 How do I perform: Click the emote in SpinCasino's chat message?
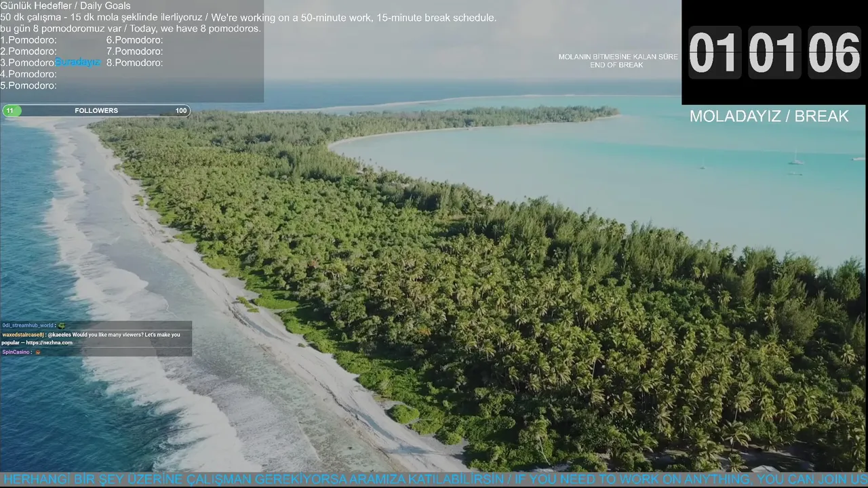[x=38, y=352]
